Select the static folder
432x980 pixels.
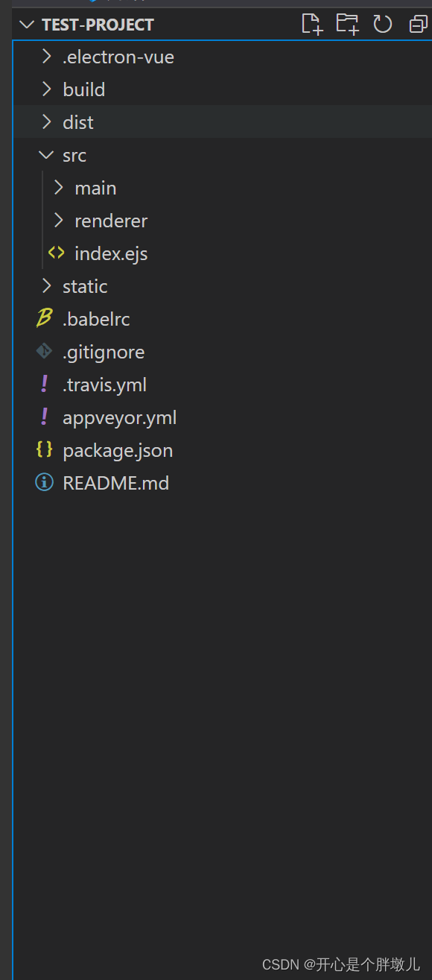point(84,285)
